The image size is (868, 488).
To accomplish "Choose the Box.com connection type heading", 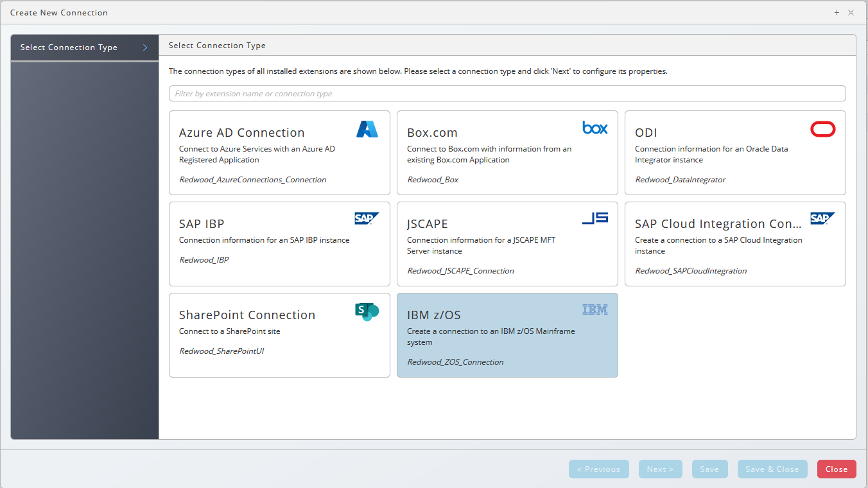I will 432,133.
